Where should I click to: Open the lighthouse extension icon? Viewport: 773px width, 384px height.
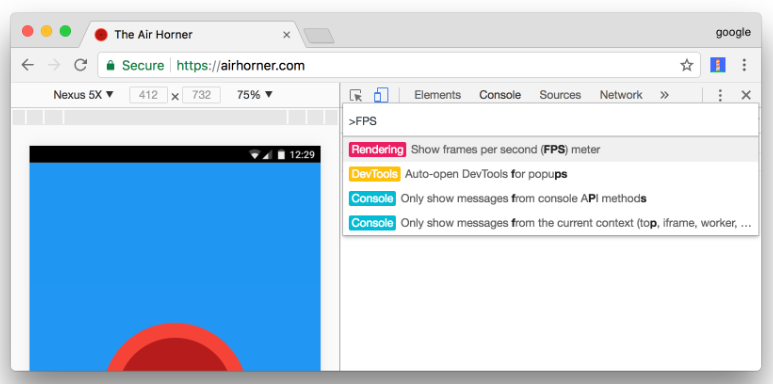click(717, 65)
